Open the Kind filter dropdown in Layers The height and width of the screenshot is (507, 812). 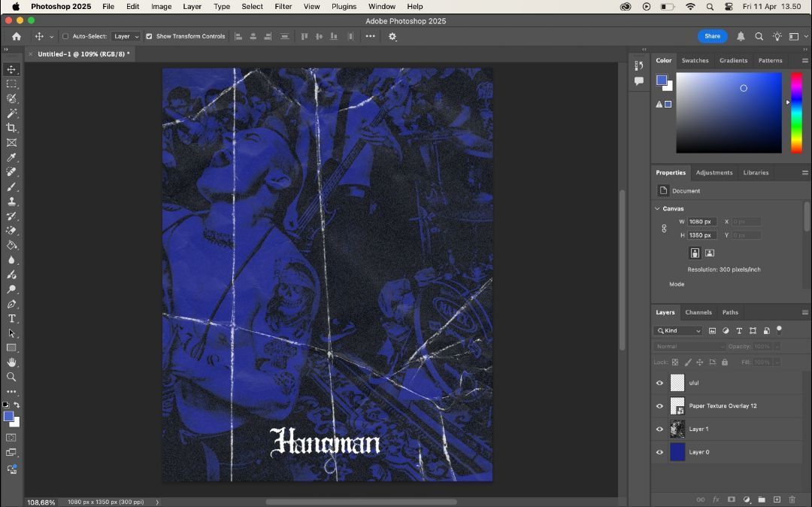pos(678,331)
